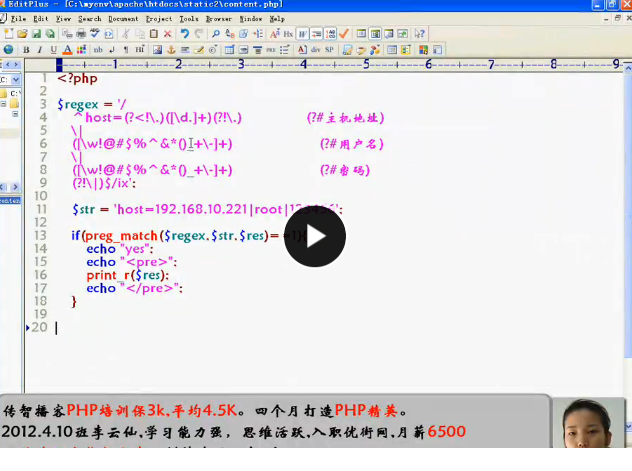Image resolution: width=632 pixels, height=471 pixels.
Task: Click the Paste clipboard icon
Action: [154, 34]
